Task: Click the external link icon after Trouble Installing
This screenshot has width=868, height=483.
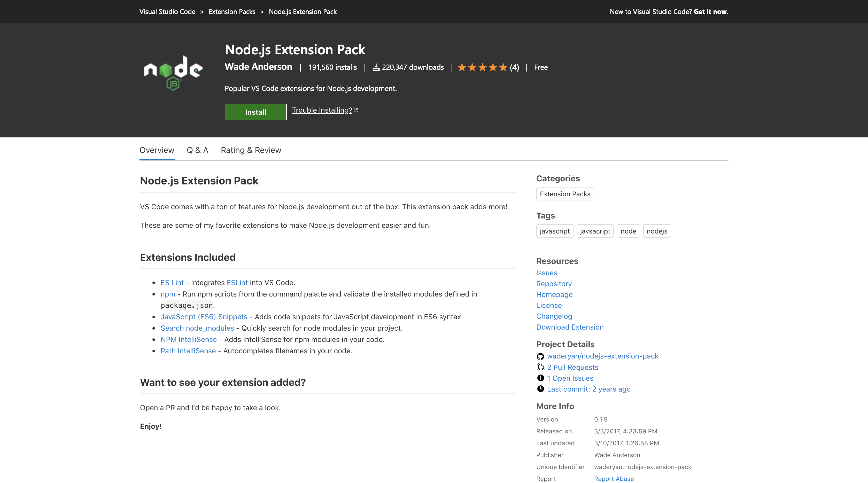Action: point(356,110)
